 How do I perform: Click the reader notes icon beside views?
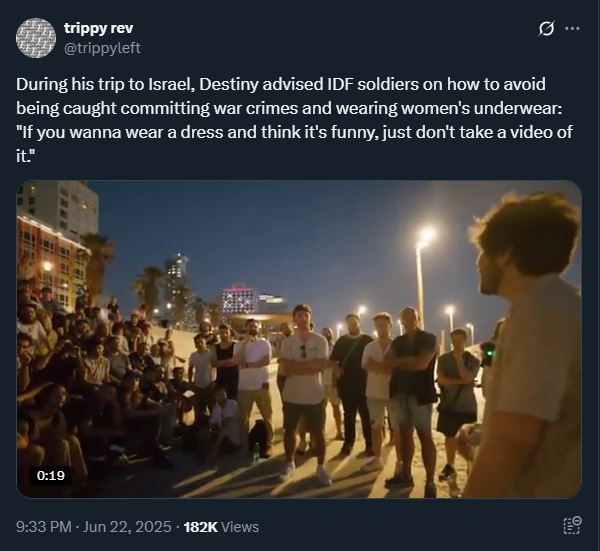[x=572, y=525]
